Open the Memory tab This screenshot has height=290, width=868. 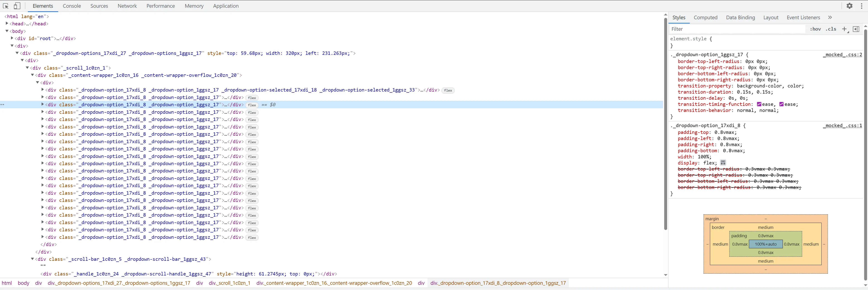(x=194, y=6)
